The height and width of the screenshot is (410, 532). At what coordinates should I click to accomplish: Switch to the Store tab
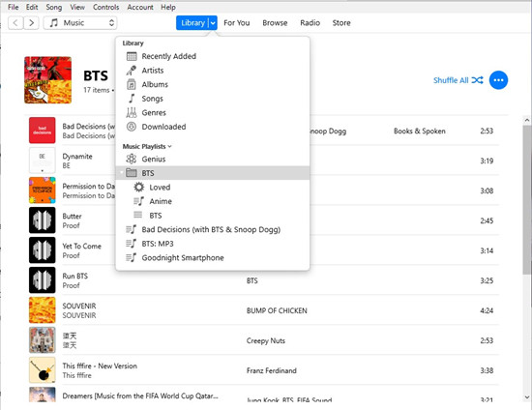[x=341, y=23]
